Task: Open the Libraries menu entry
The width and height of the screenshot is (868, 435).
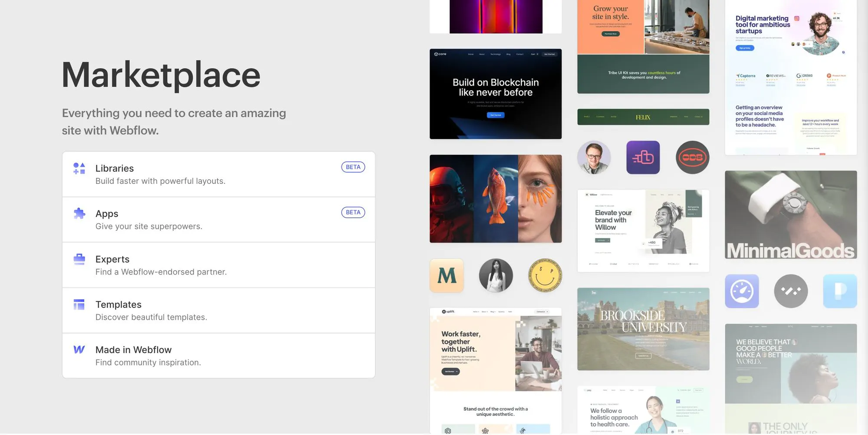Action: (x=219, y=174)
